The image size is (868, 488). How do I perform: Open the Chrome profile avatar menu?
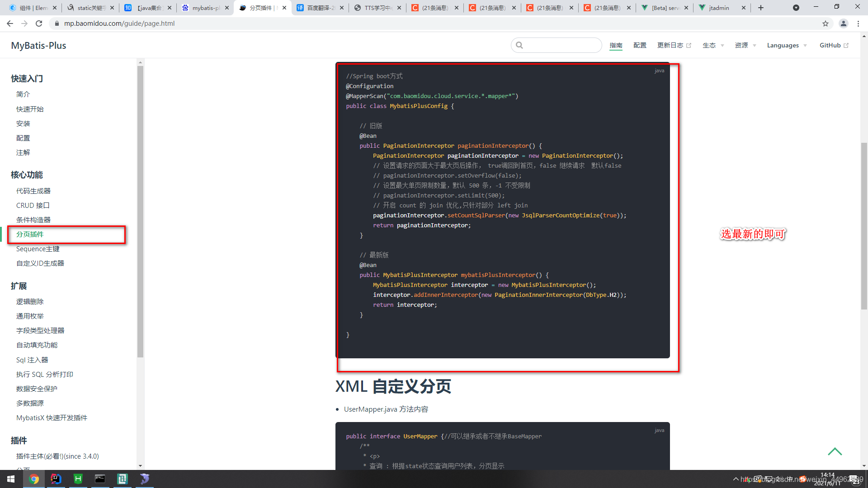click(843, 23)
